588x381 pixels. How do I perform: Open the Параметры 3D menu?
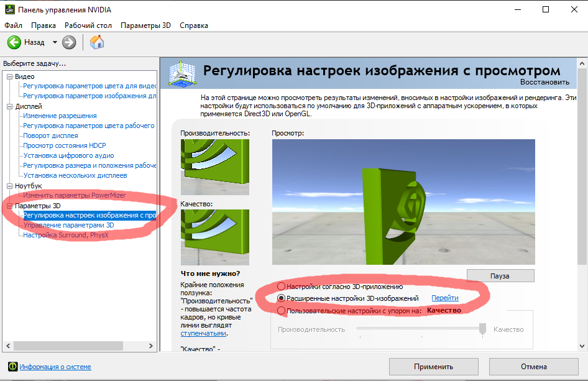tap(145, 25)
